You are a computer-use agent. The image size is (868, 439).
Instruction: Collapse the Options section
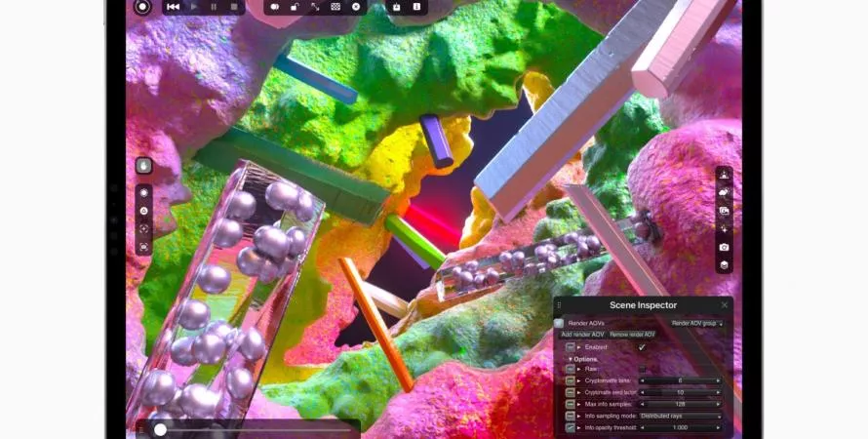coord(571,359)
